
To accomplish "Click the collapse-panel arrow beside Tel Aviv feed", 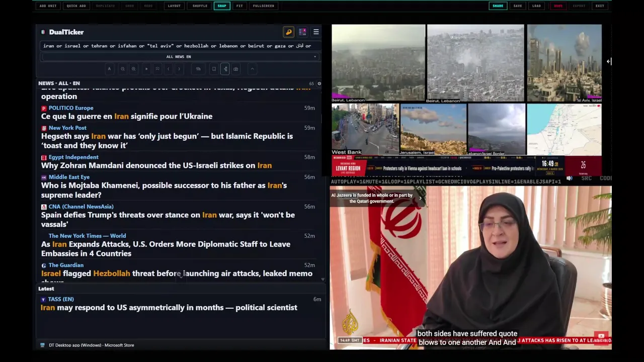I will coord(609,61).
